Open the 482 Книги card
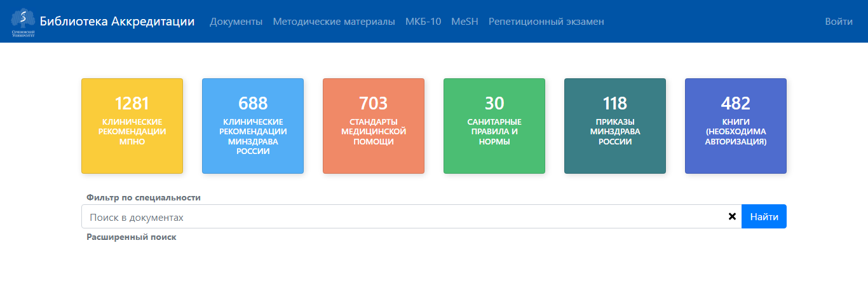Image resolution: width=868 pixels, height=294 pixels. point(736,126)
